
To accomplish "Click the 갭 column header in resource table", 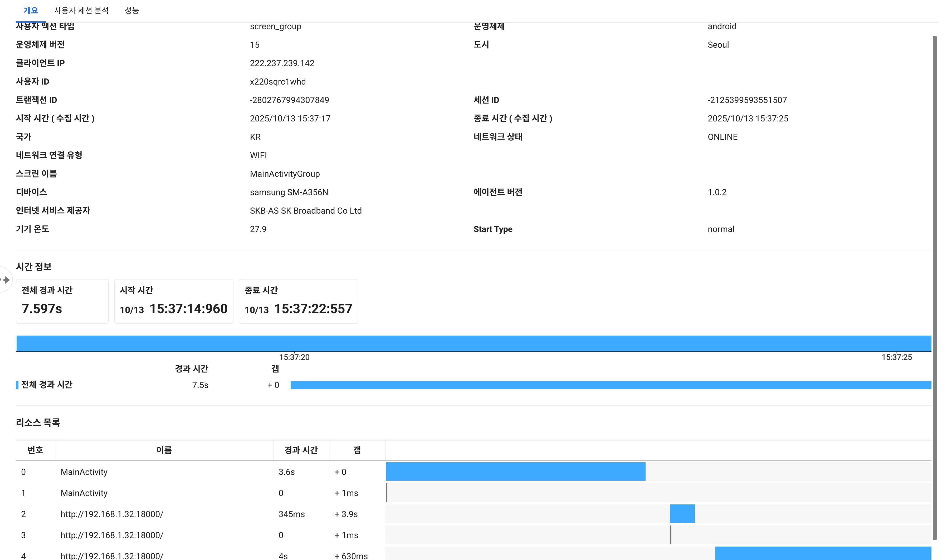I will pyautogui.click(x=357, y=450).
